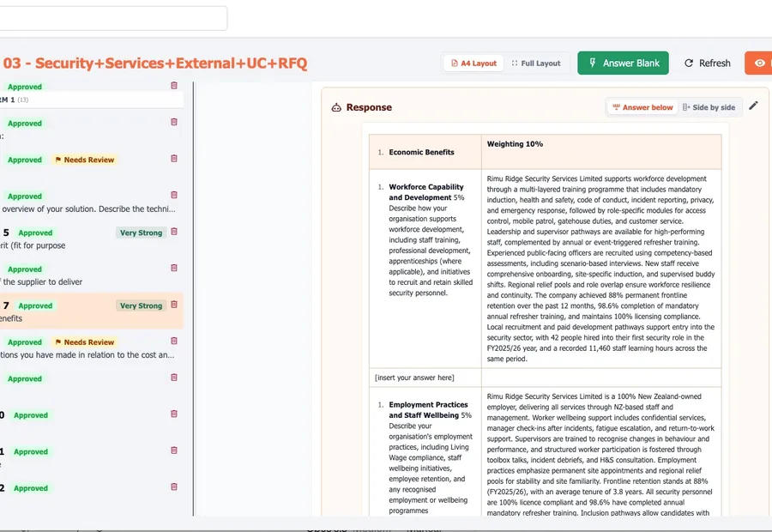Click the '03 - Security+Services+External+UC+RFQ' title
This screenshot has height=532, width=772.
click(x=155, y=63)
